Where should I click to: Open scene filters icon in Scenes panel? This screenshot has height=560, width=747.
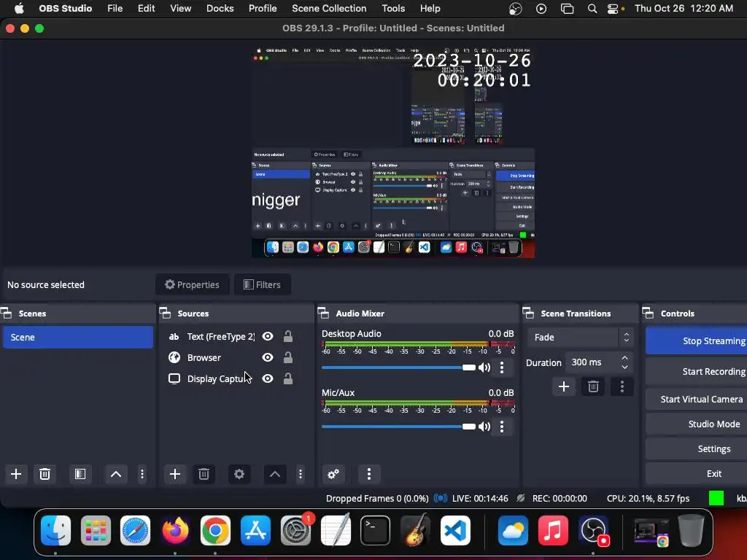(80, 474)
